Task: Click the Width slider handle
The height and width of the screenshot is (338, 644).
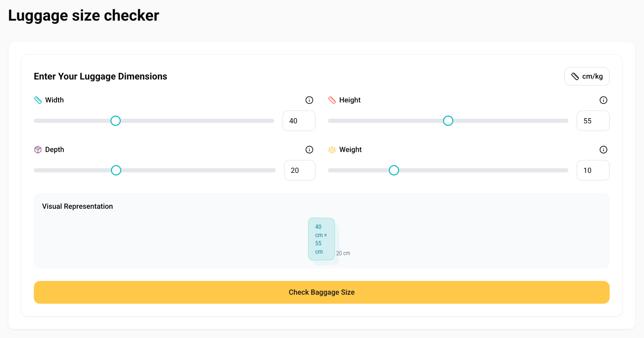Action: [115, 120]
